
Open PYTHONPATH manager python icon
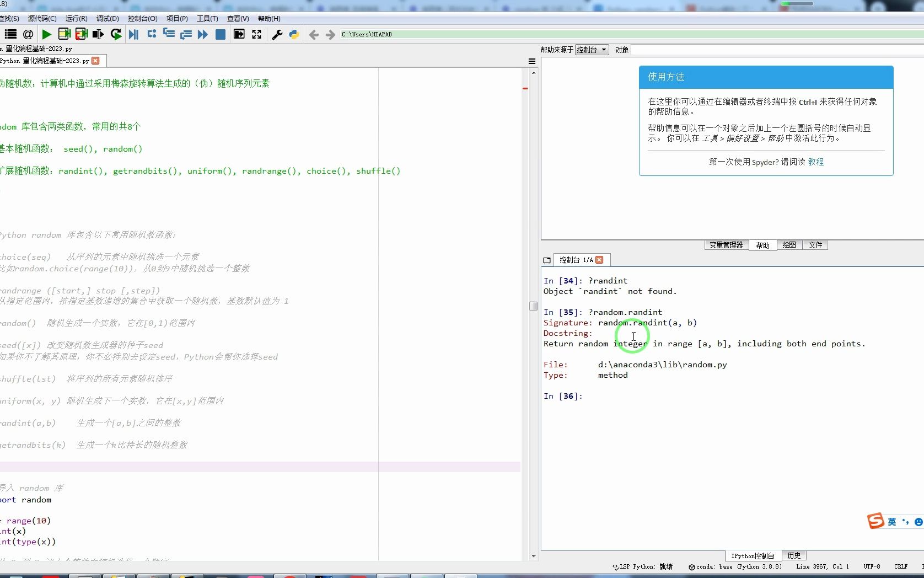click(x=294, y=34)
